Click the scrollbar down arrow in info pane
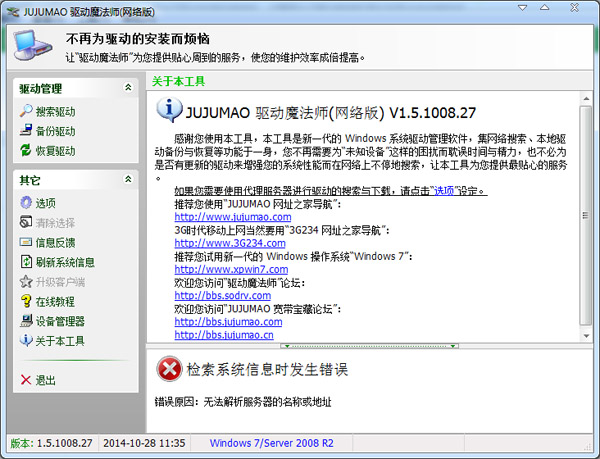600x459 pixels. [x=586, y=335]
